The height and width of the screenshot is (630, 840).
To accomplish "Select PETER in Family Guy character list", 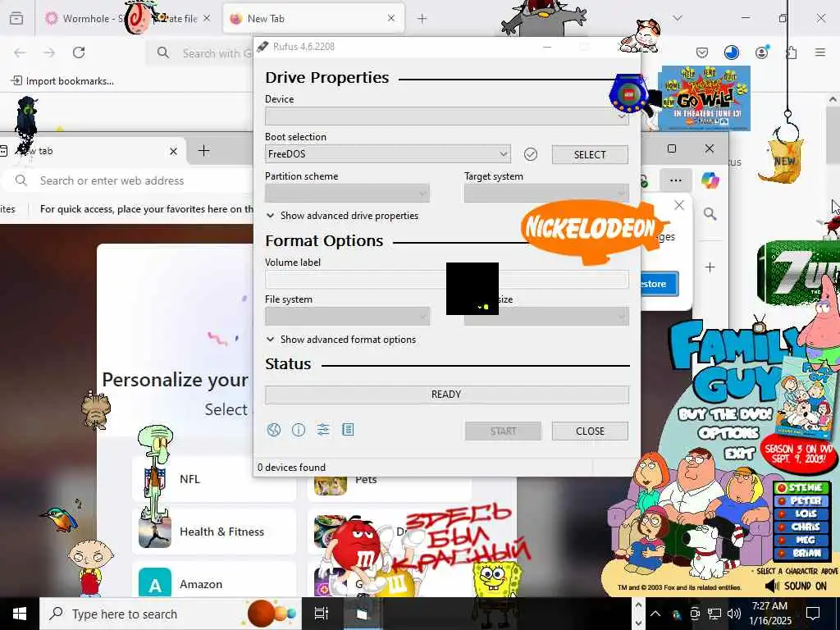I will (x=801, y=500).
